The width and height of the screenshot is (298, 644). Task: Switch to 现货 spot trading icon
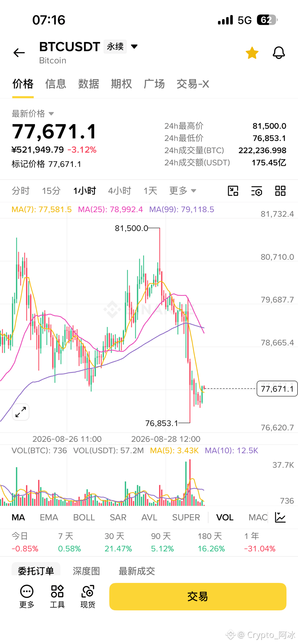[x=88, y=596]
